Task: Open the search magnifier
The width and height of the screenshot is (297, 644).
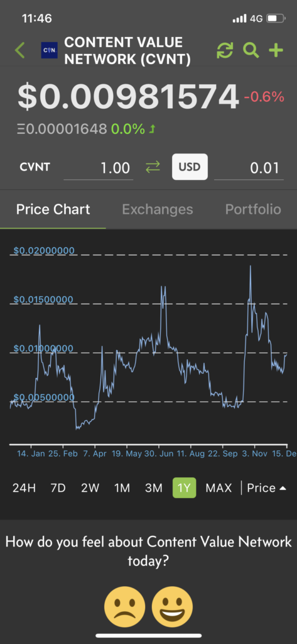Action: point(251,50)
